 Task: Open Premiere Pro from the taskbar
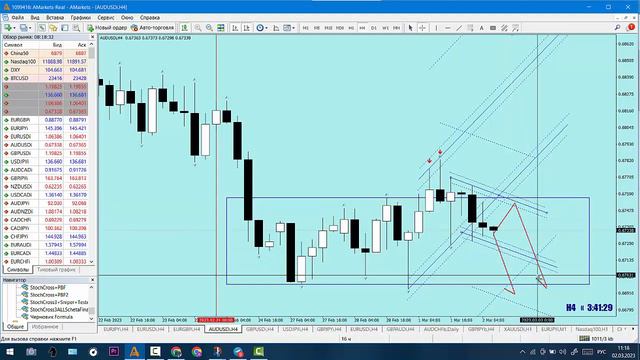click(x=114, y=352)
